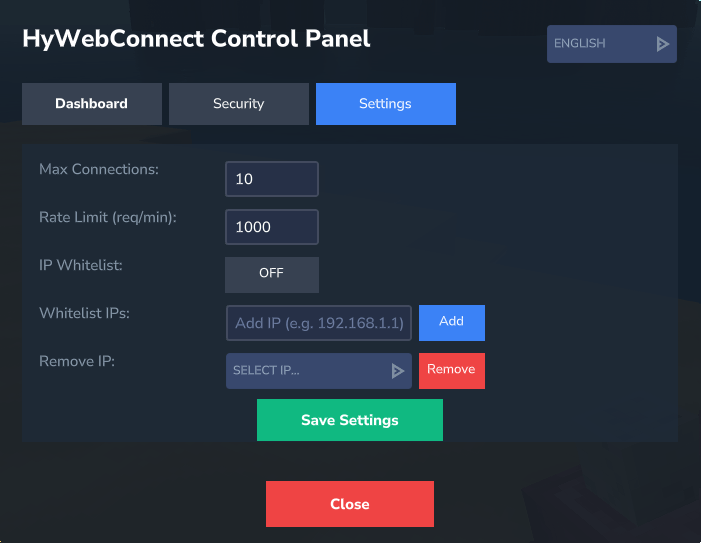Open the Security tab
The image size is (701, 543).
pyautogui.click(x=239, y=104)
